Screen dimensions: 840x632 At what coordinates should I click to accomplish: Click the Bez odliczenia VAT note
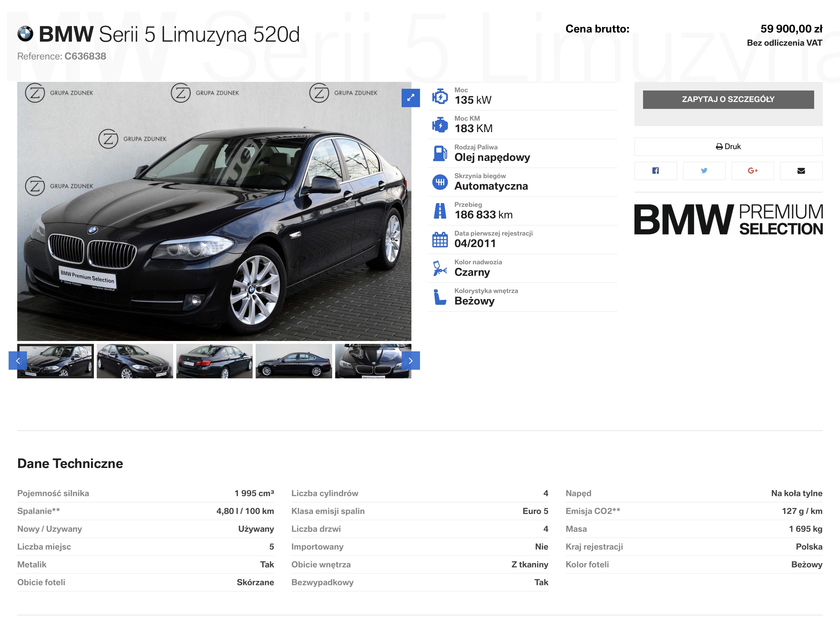[785, 43]
